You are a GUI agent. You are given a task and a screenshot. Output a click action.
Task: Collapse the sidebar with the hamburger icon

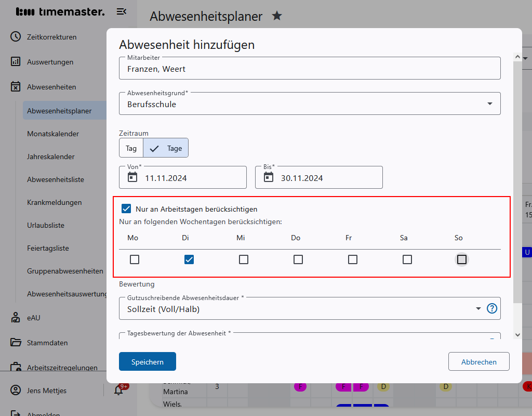pos(122,11)
